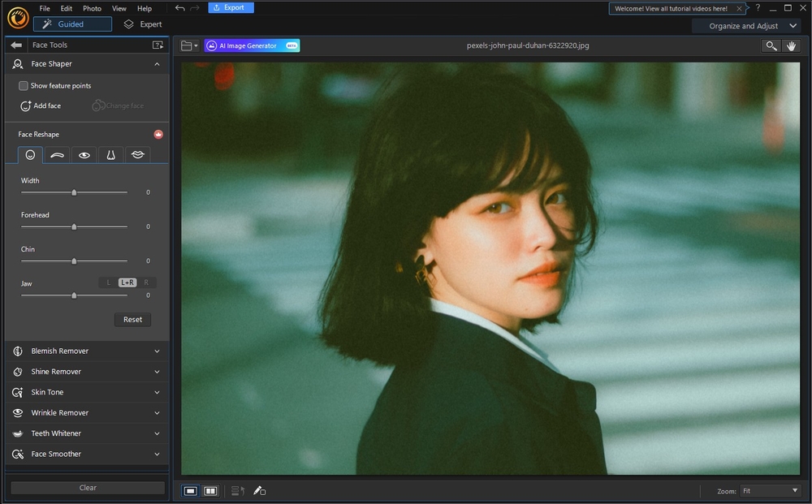This screenshot has height=504, width=812.
Task: Open the Photo menu
Action: tap(92, 8)
